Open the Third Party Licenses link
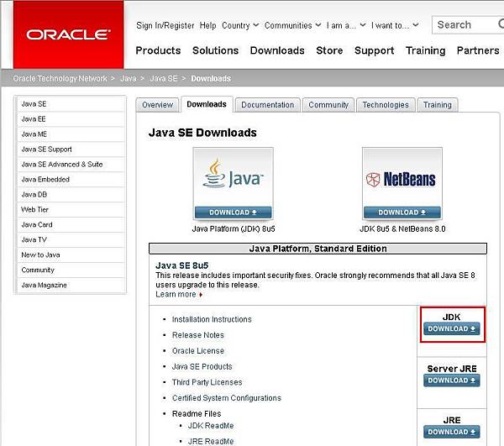This screenshot has width=504, height=446. pos(207,382)
